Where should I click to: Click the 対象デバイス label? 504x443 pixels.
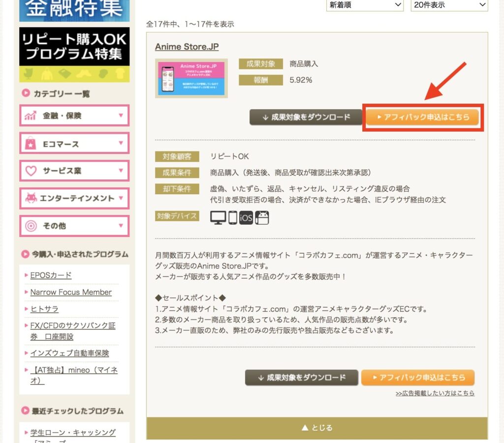(177, 216)
